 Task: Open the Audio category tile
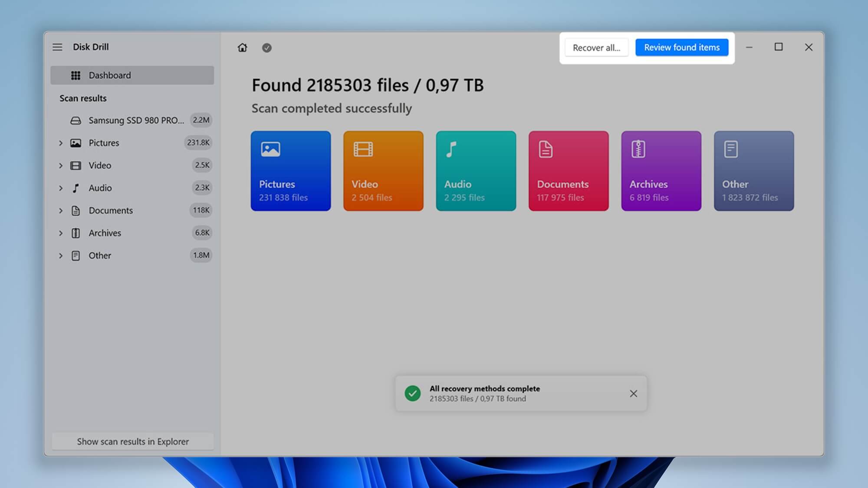[476, 171]
